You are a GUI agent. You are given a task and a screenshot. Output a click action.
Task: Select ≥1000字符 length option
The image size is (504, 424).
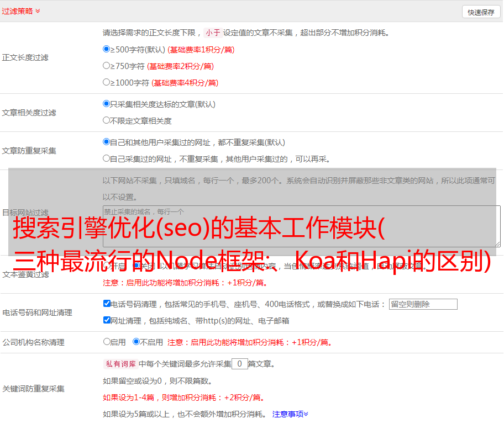click(x=106, y=82)
